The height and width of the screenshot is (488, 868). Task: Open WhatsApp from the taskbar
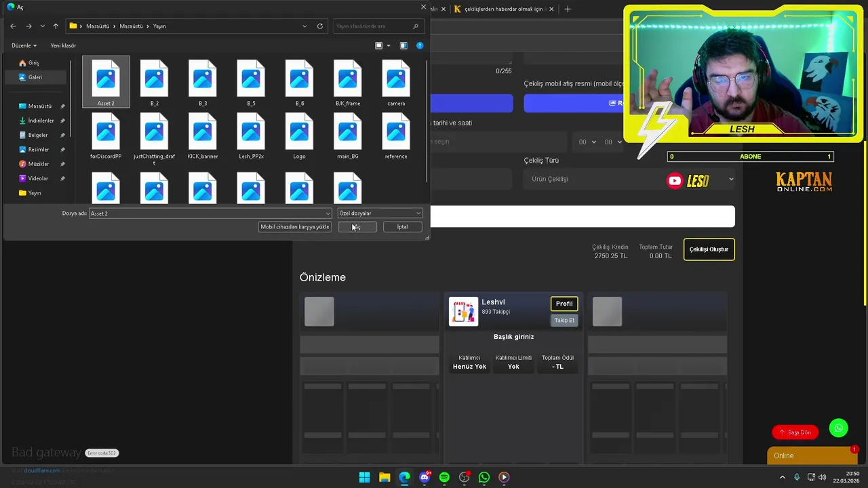pos(484,477)
